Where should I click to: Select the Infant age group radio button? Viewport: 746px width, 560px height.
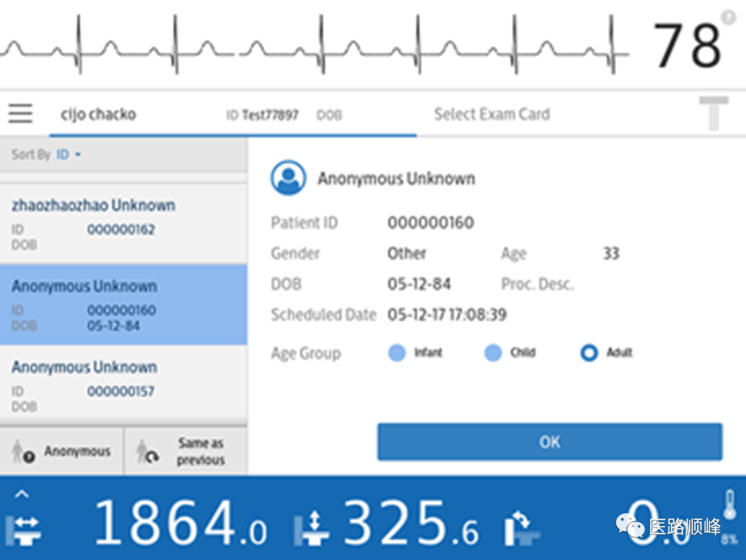(397, 353)
